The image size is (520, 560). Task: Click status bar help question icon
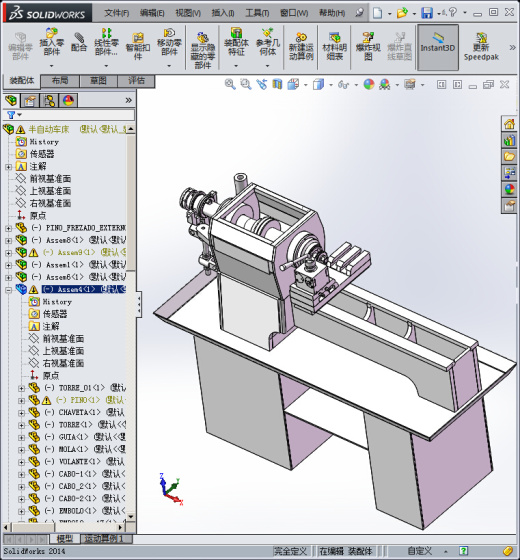click(x=463, y=551)
